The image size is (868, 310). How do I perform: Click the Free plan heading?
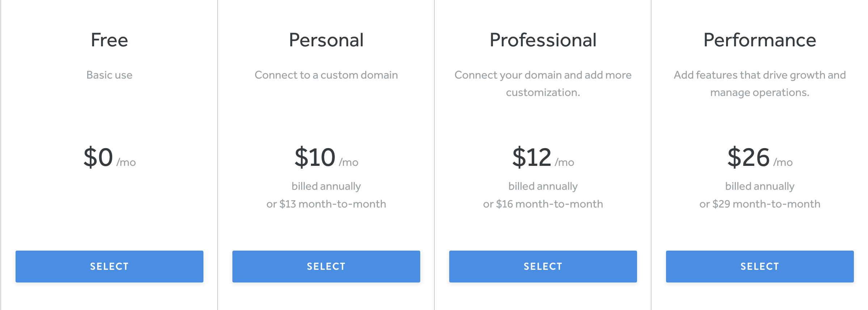pyautogui.click(x=109, y=40)
